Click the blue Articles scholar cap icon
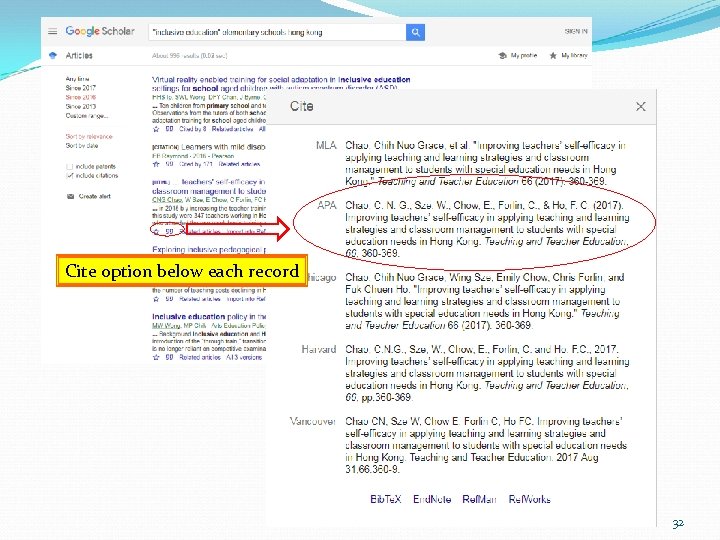 pyautogui.click(x=53, y=56)
